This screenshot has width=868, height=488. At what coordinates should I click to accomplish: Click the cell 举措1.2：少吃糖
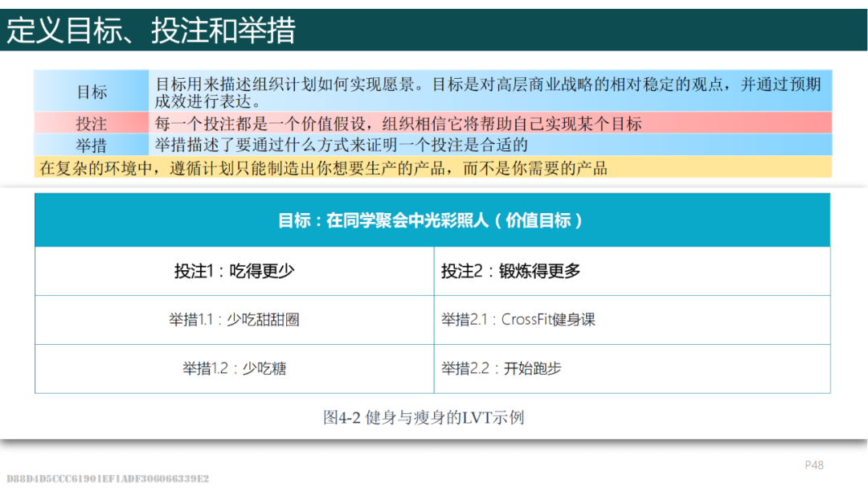(x=234, y=369)
